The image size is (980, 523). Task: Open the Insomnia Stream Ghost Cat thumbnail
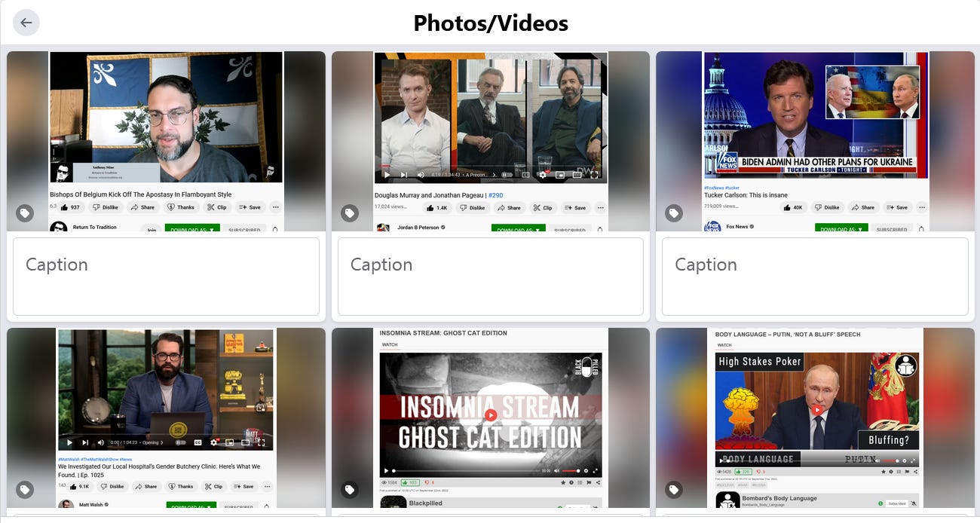[x=491, y=417]
